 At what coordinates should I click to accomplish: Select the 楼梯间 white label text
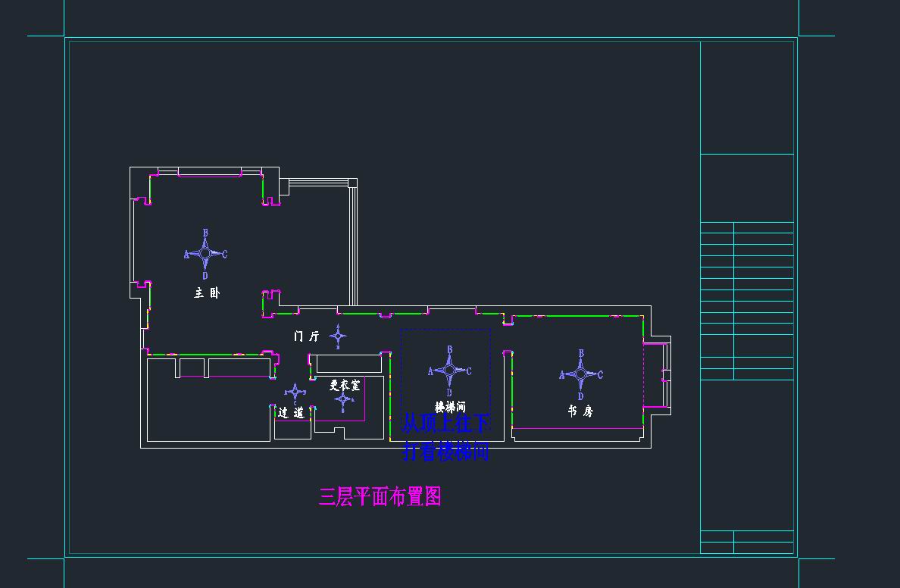[450, 407]
